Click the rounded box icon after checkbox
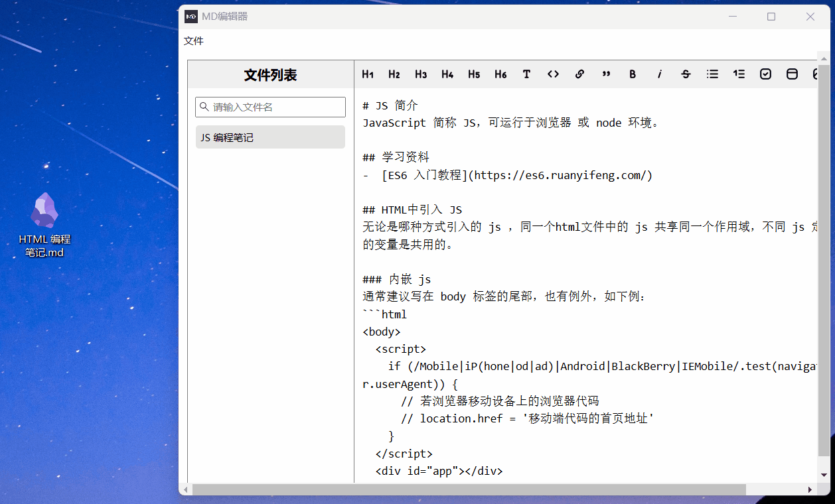This screenshot has width=835, height=504. [792, 74]
